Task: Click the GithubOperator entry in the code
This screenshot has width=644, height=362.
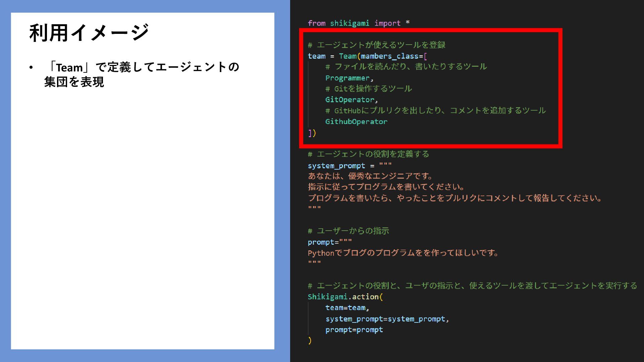Action: coord(356,121)
